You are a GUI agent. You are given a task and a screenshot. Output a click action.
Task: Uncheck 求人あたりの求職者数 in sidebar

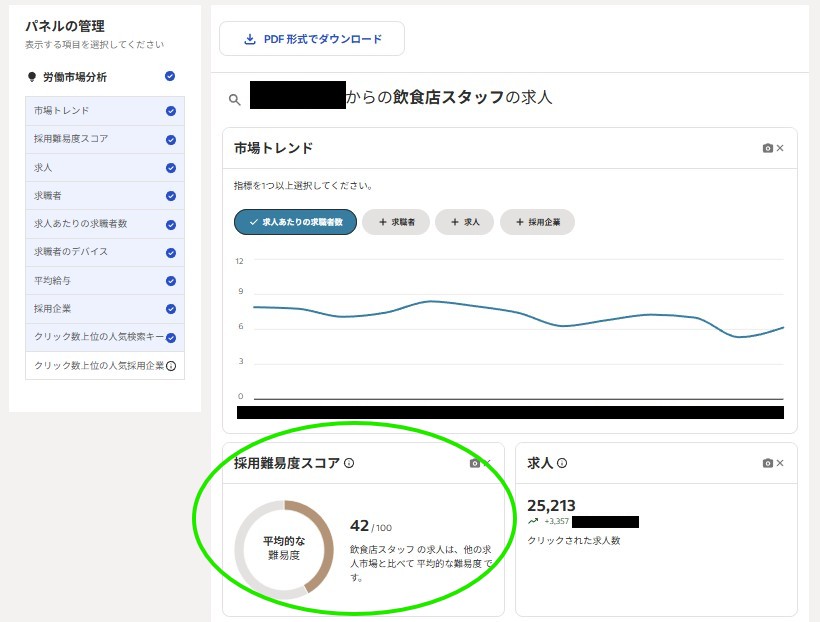(170, 225)
